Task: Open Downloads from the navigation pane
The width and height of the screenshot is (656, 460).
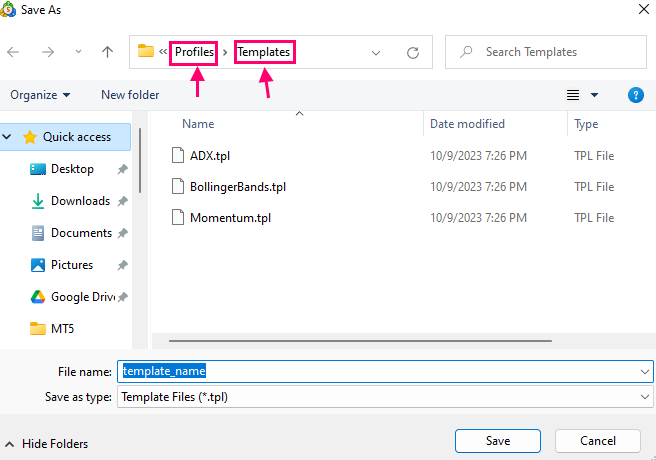Action: [x=80, y=201]
